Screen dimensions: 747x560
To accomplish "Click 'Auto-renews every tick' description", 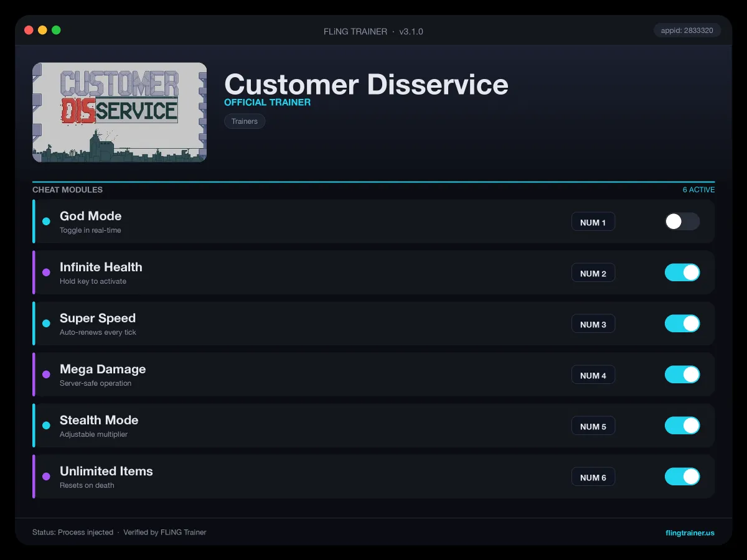I will click(98, 332).
